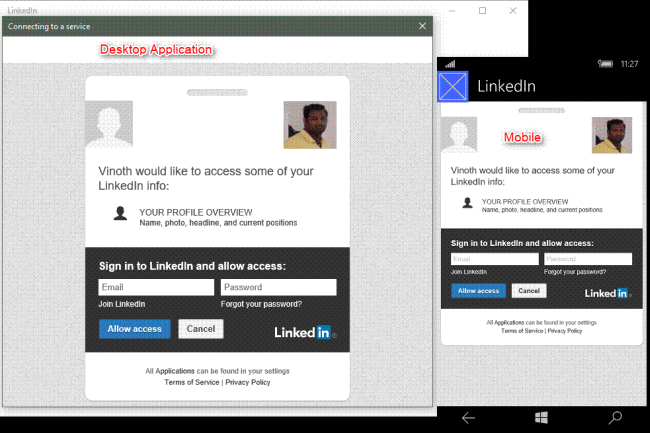Open Applications link in desktop dialog footer
650x433 pixels.
coord(175,371)
